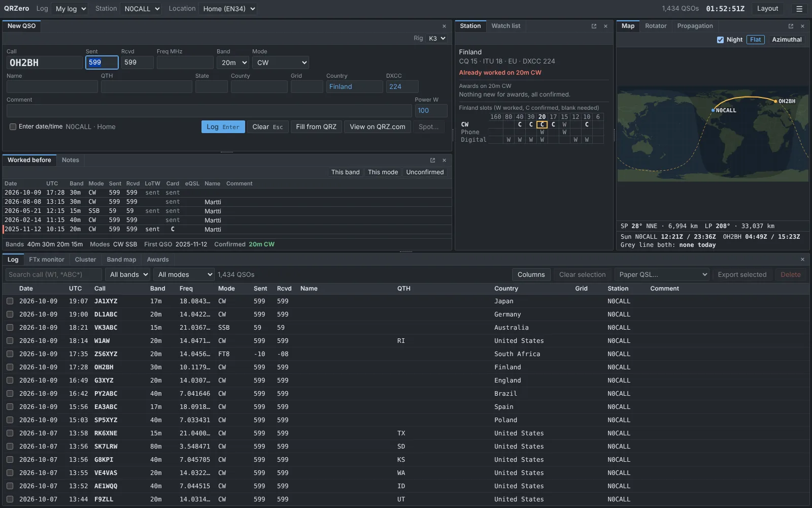
Task: Click Fill from QRZ button
Action: [x=316, y=126]
